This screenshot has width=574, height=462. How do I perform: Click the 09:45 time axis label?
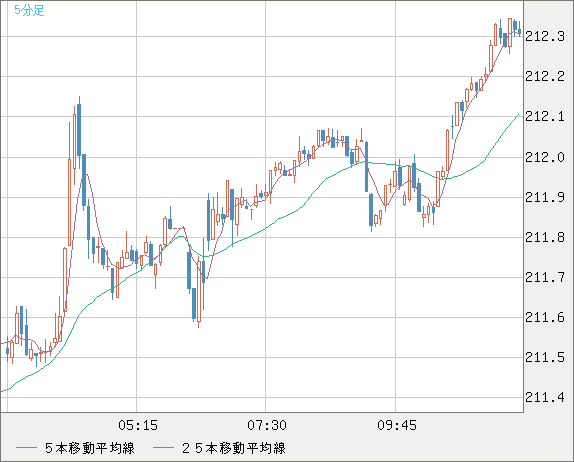click(397, 425)
